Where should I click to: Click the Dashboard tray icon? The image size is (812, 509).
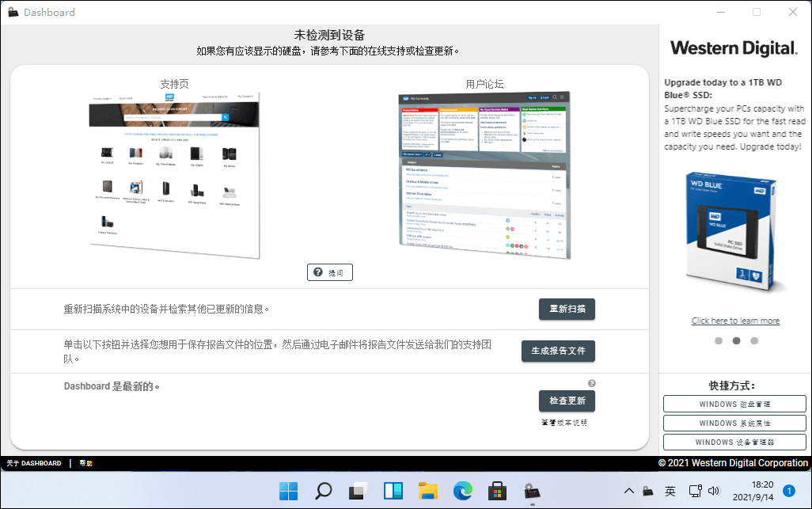[x=648, y=491]
